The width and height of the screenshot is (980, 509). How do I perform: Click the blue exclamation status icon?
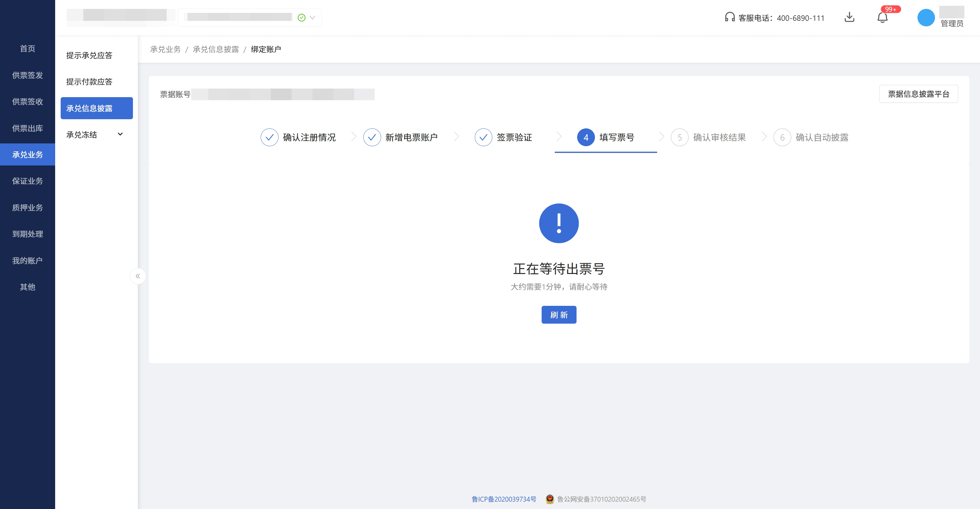tap(558, 223)
